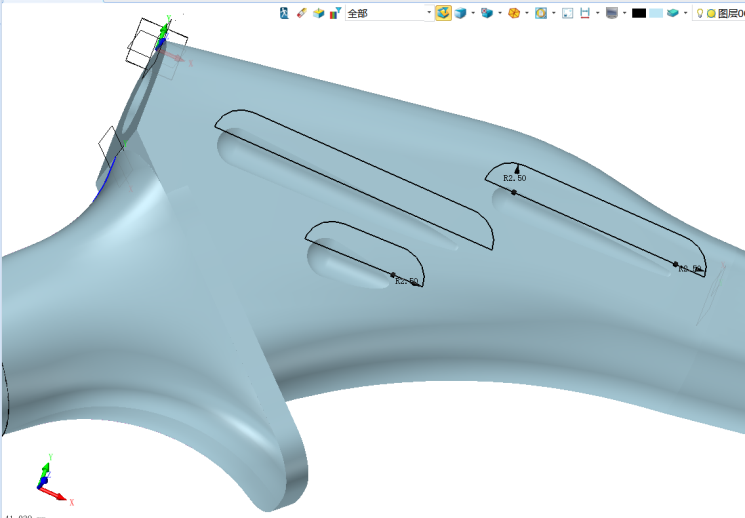This screenshot has height=518, width=745.
Task: Toggle the light bulb visibility icon
Action: [x=700, y=13]
